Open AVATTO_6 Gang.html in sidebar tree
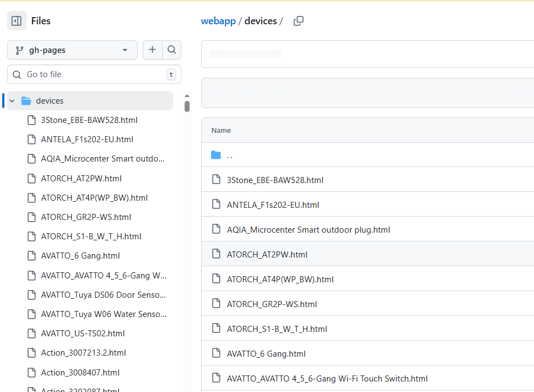Viewport: 534px width, 392px height. click(80, 256)
